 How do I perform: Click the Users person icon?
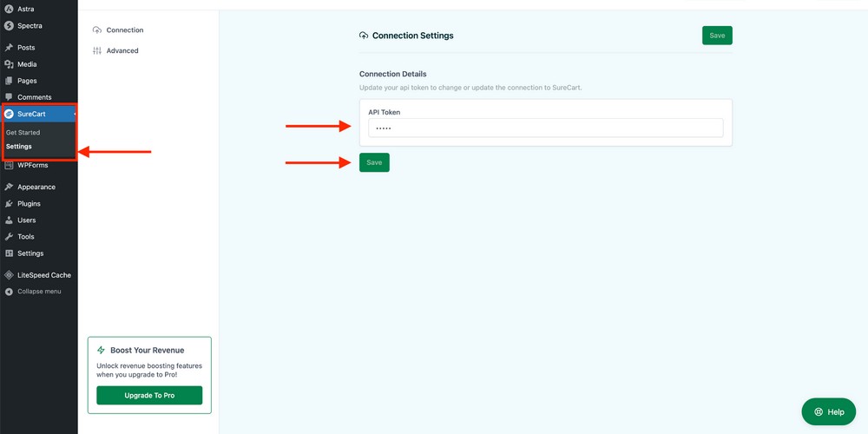point(9,220)
